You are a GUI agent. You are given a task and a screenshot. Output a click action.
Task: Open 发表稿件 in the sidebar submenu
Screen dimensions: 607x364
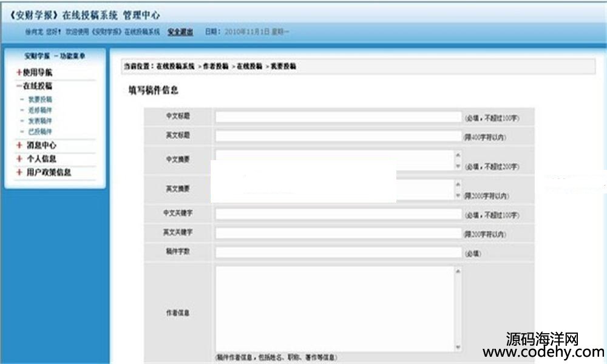click(40, 121)
